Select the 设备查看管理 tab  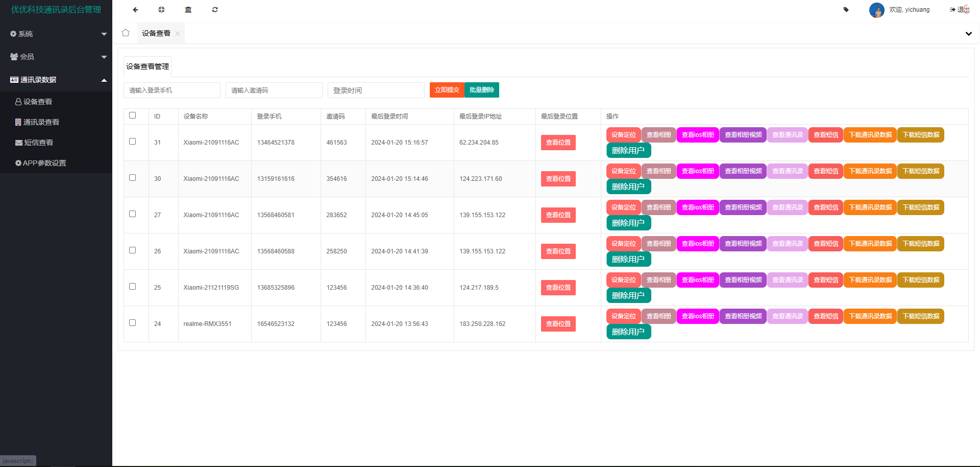(148, 66)
